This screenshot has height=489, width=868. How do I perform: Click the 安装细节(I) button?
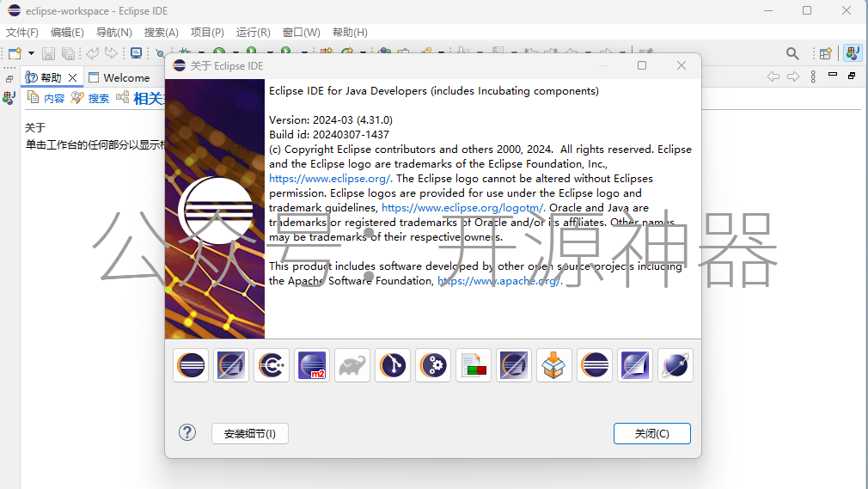tap(250, 434)
